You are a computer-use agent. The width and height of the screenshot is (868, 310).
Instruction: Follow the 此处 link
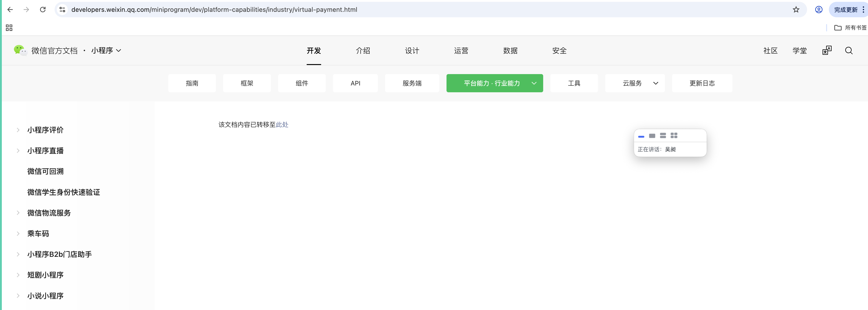coord(282,125)
